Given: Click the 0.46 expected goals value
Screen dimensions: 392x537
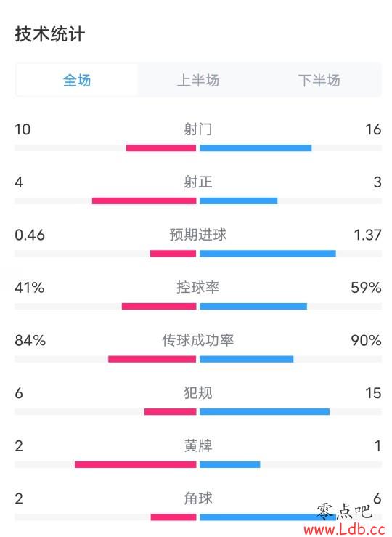Looking at the screenshot, I should (x=30, y=235).
